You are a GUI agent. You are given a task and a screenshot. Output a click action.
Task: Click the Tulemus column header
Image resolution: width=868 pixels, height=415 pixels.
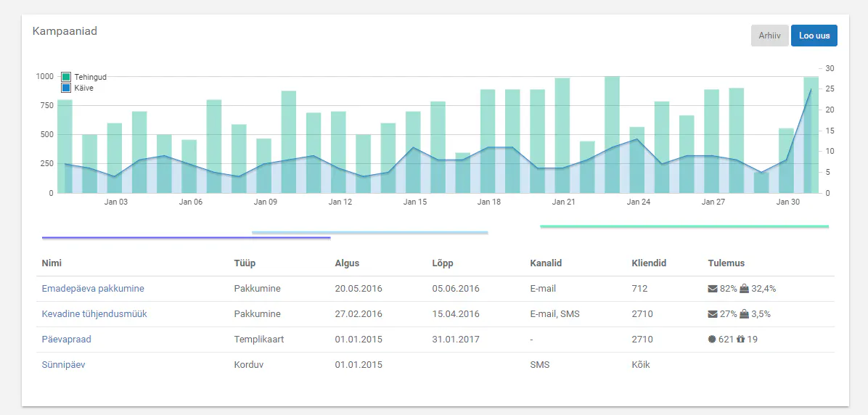[x=726, y=263]
